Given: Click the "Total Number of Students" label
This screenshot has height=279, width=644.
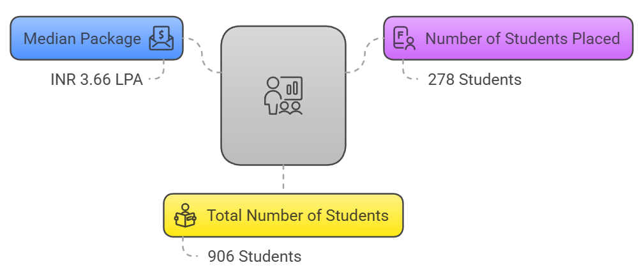Looking at the screenshot, I should [297, 215].
